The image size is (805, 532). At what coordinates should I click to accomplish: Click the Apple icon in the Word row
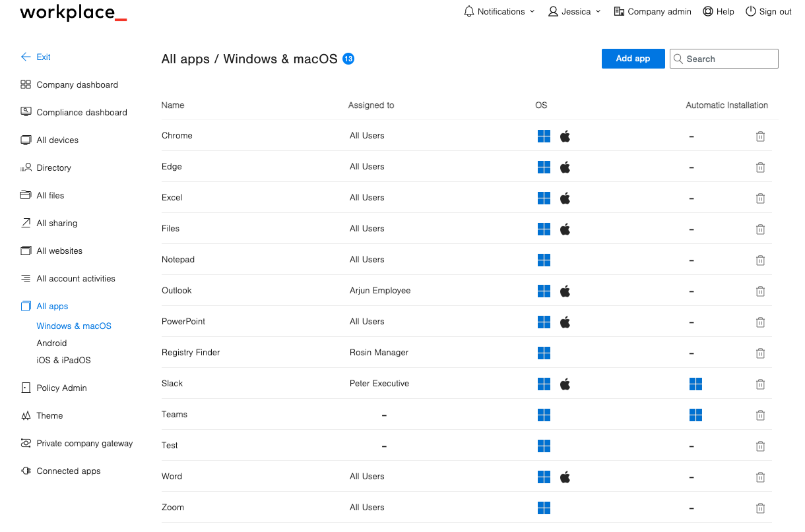point(565,477)
